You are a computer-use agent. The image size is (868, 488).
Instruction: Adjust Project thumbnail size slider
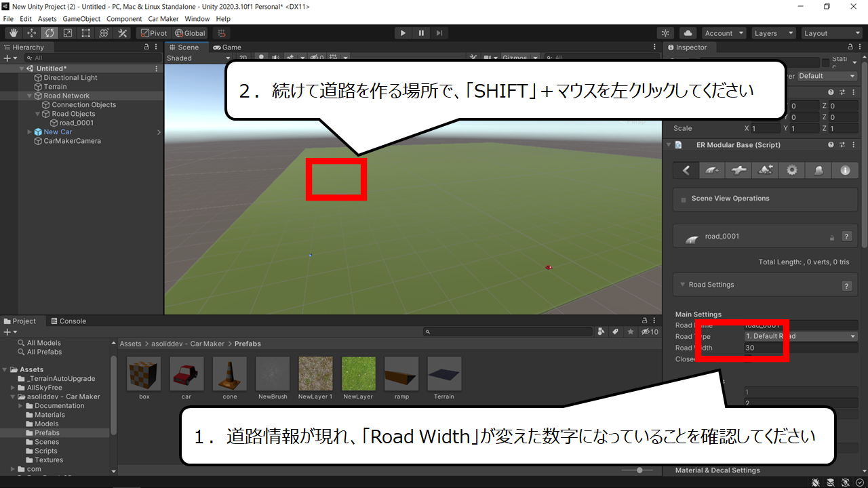point(641,470)
